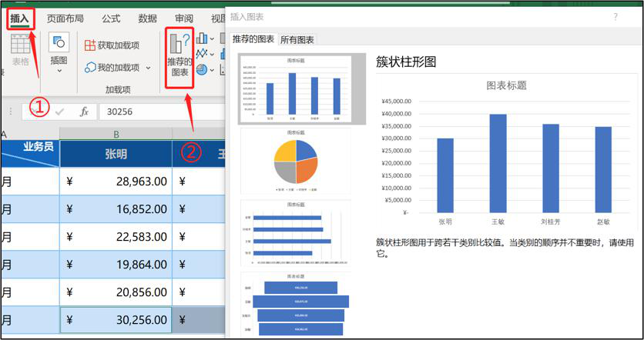Click the 刘桂芳 axis label in preview chart
The image size is (644, 340).
[x=550, y=222]
